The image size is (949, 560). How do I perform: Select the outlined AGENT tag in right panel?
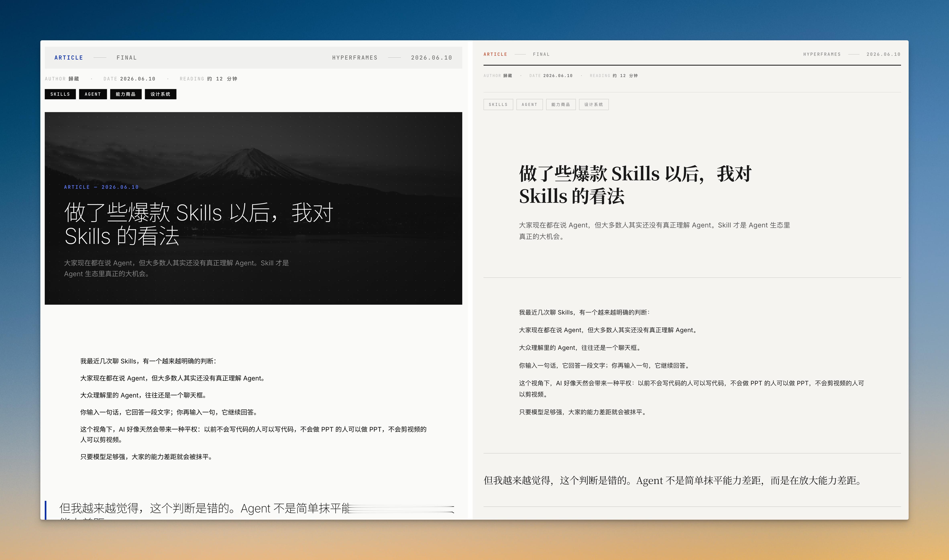(x=529, y=104)
